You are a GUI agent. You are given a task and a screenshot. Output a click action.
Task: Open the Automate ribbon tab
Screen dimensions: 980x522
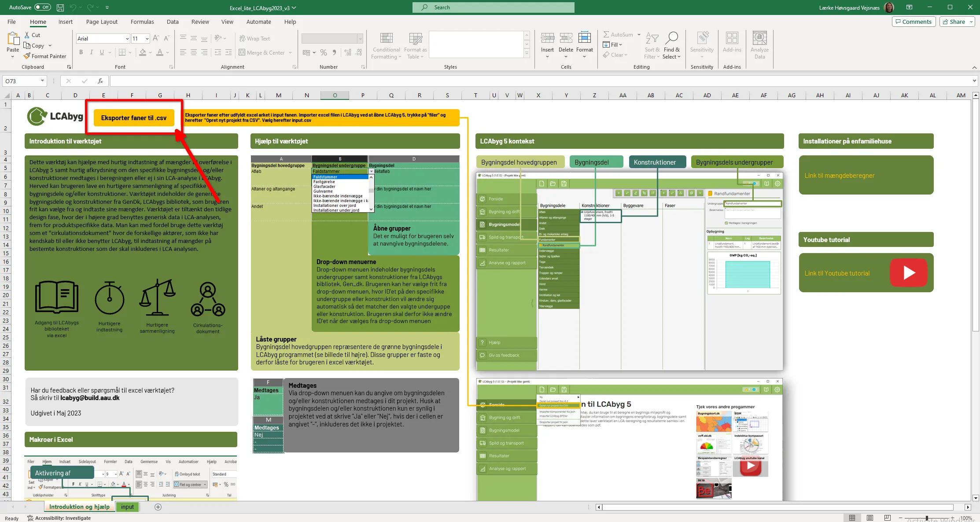coord(258,22)
